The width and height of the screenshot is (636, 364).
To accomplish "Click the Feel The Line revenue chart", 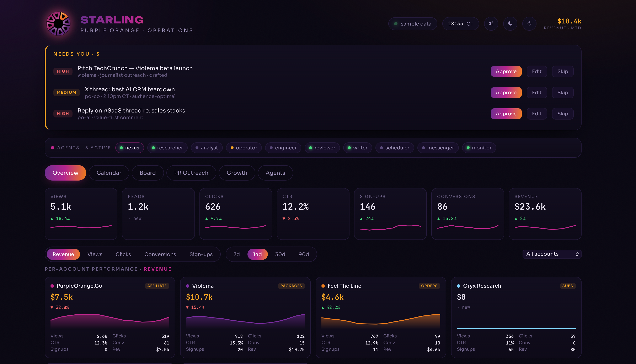I will (x=381, y=321).
